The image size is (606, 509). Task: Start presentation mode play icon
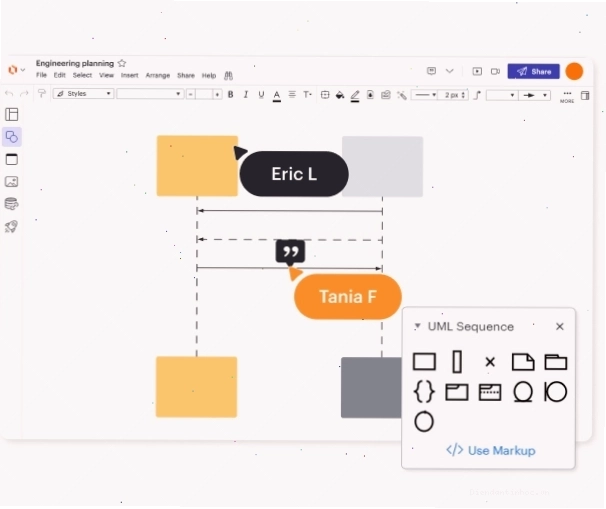(477, 71)
